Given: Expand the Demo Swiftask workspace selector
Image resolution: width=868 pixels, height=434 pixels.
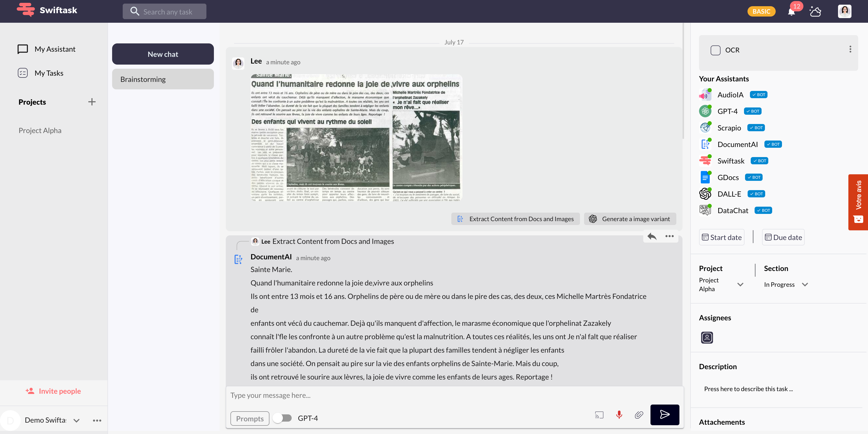Looking at the screenshot, I should (76, 420).
